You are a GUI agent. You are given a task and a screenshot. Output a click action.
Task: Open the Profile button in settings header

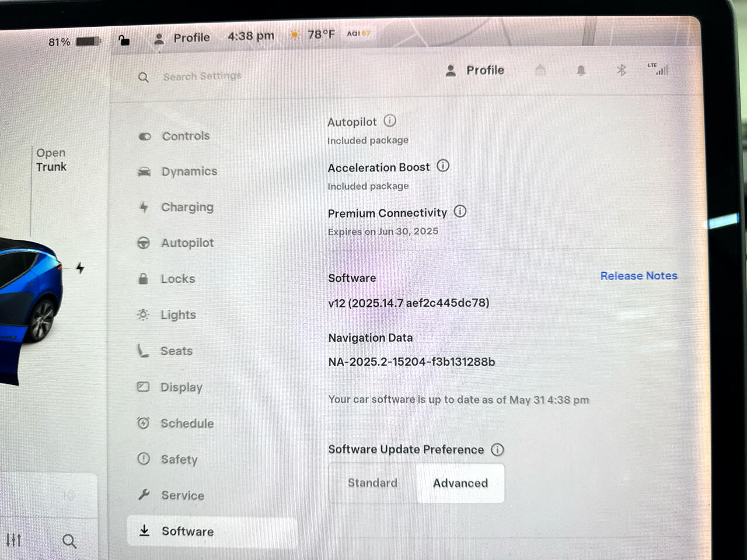coord(474,71)
